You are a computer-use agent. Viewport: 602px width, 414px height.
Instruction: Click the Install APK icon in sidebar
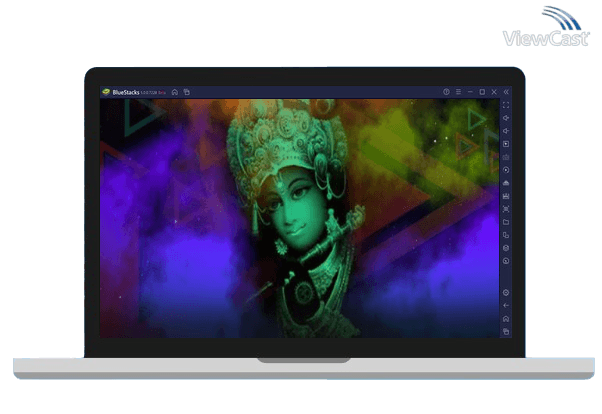506,183
